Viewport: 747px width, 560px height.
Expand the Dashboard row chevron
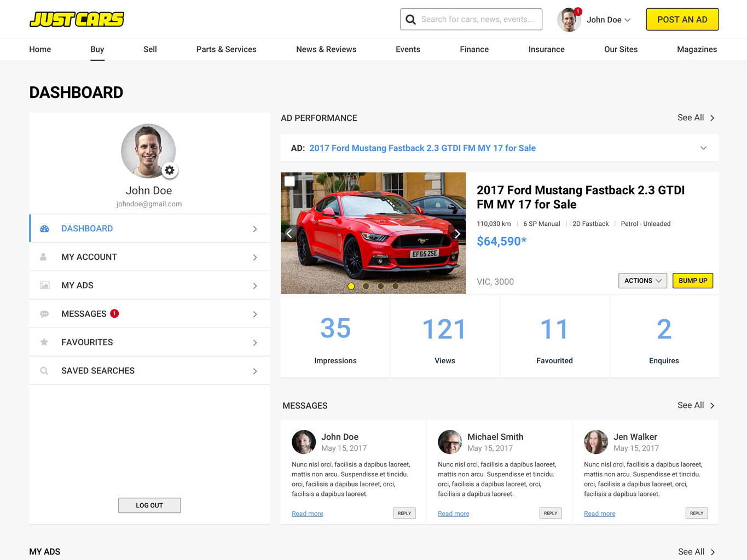[255, 229]
